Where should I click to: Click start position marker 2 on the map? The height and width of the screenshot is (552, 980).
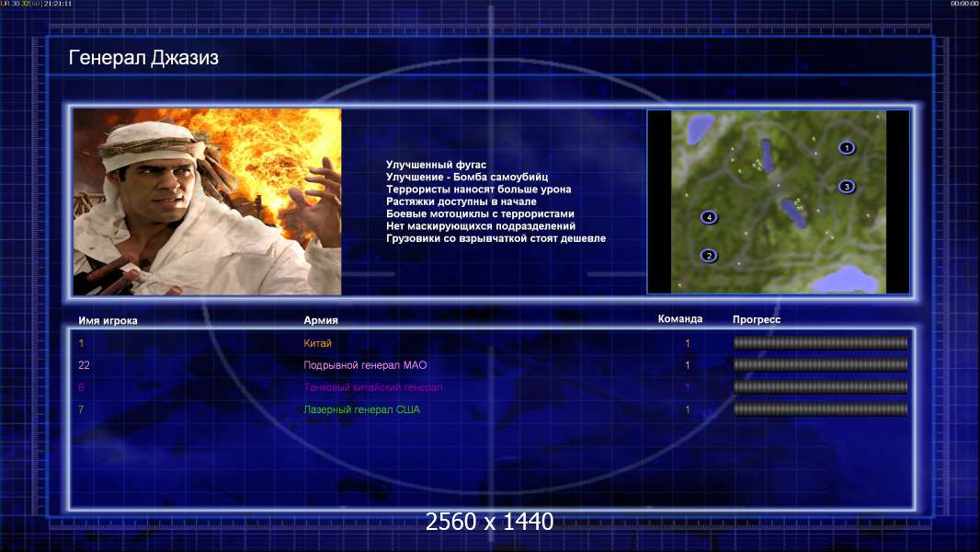point(708,256)
